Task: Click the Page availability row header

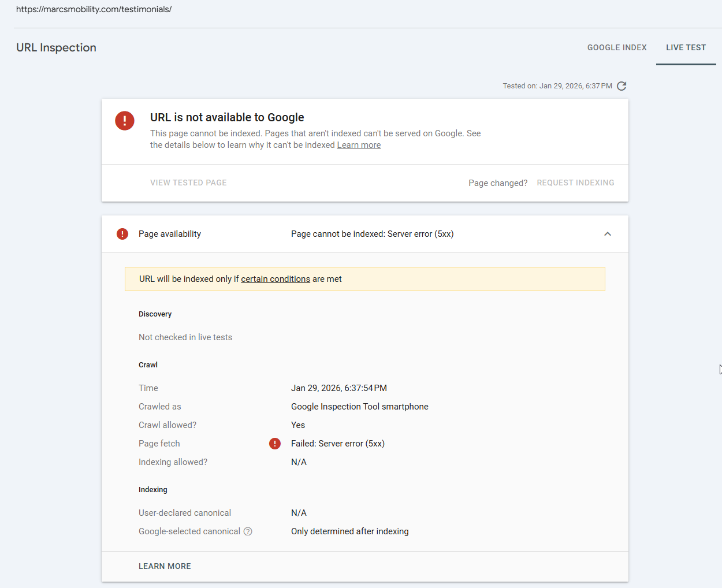Action: tap(170, 234)
